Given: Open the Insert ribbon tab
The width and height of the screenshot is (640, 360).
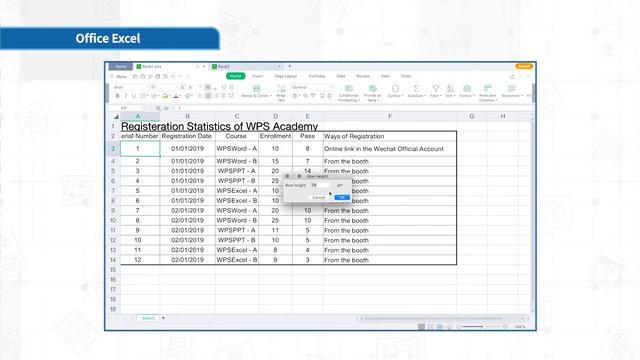Looking at the screenshot, I should [258, 76].
